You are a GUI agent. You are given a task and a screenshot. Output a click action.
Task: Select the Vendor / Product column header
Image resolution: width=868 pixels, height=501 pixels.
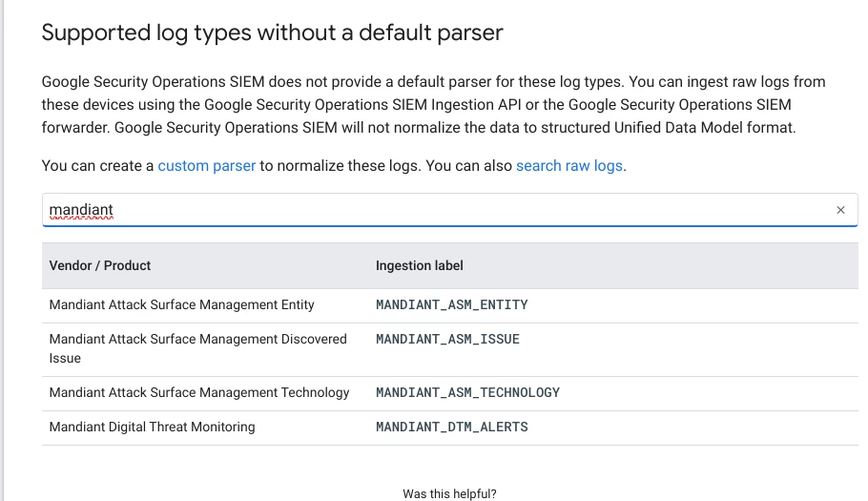[99, 265]
